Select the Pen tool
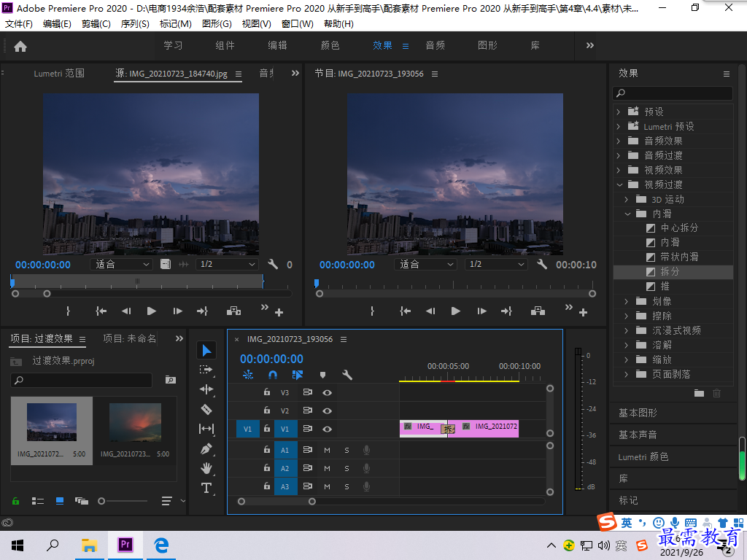 pyautogui.click(x=206, y=448)
